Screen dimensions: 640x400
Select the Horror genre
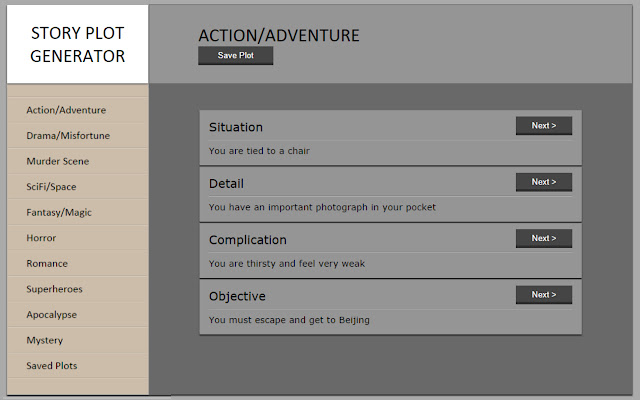click(41, 238)
